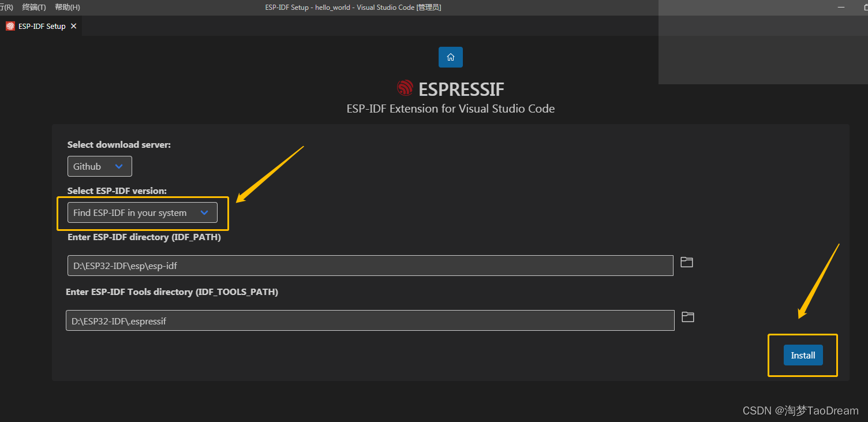Click the 'Select download server:' label

119,145
